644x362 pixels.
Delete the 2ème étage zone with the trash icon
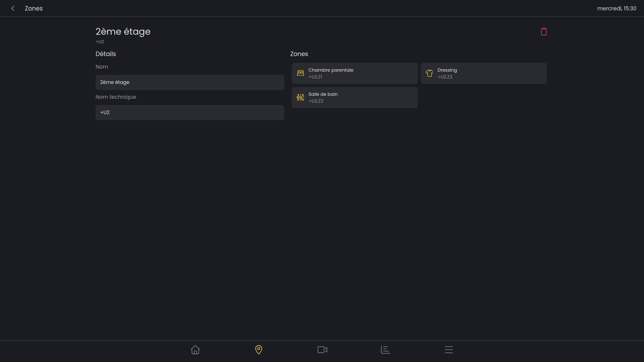pyautogui.click(x=544, y=32)
